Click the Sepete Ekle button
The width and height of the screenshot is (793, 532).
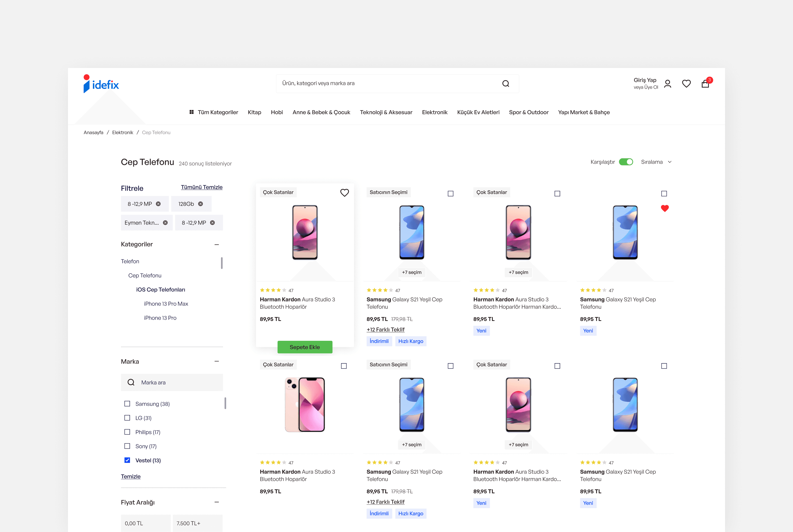coord(304,347)
